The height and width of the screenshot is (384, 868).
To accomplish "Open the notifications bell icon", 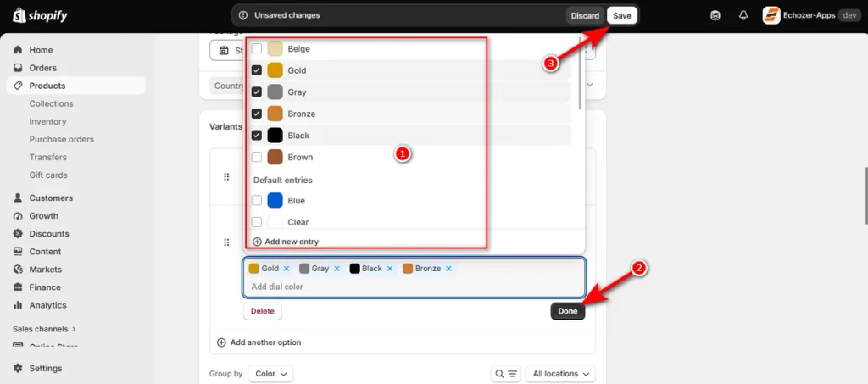I will click(x=743, y=15).
